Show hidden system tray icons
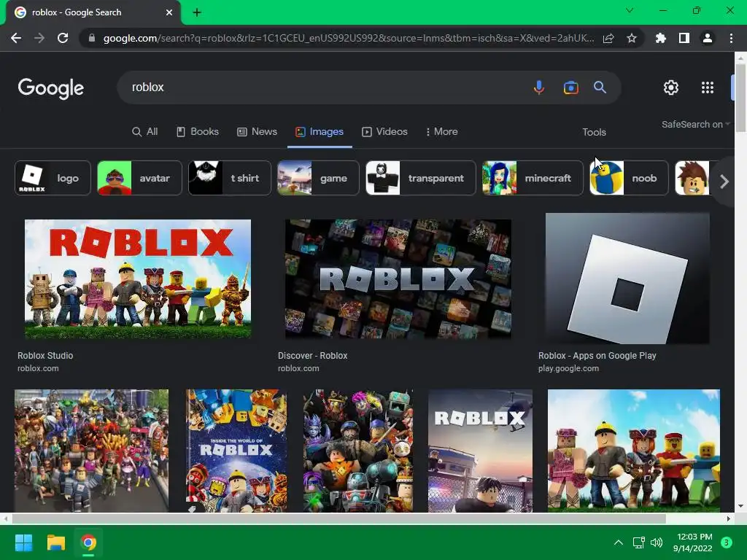 click(x=619, y=542)
